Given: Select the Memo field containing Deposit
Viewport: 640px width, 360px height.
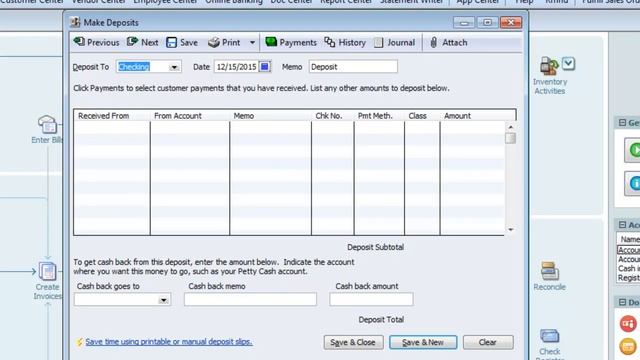Looking at the screenshot, I should coord(353,67).
